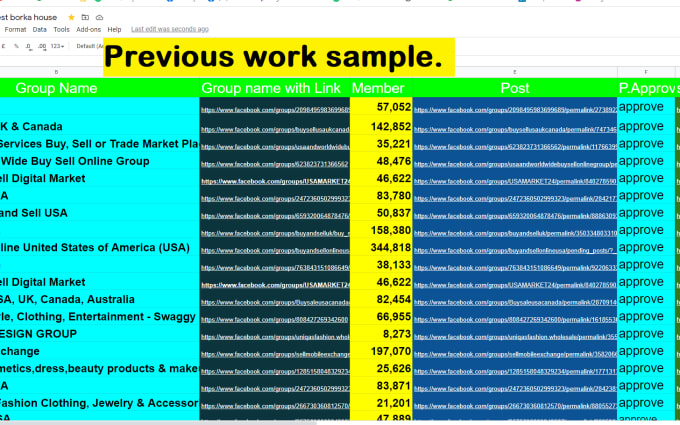Select member count 25,626
Viewport: 680px width, 425px height.
pyautogui.click(x=381, y=368)
